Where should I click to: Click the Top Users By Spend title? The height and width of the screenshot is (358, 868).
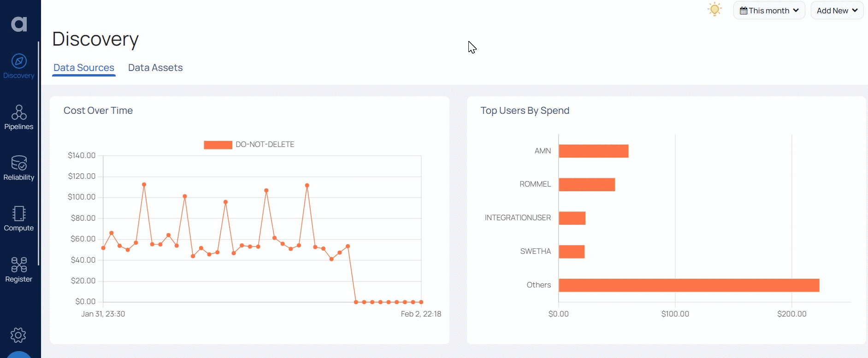(525, 111)
